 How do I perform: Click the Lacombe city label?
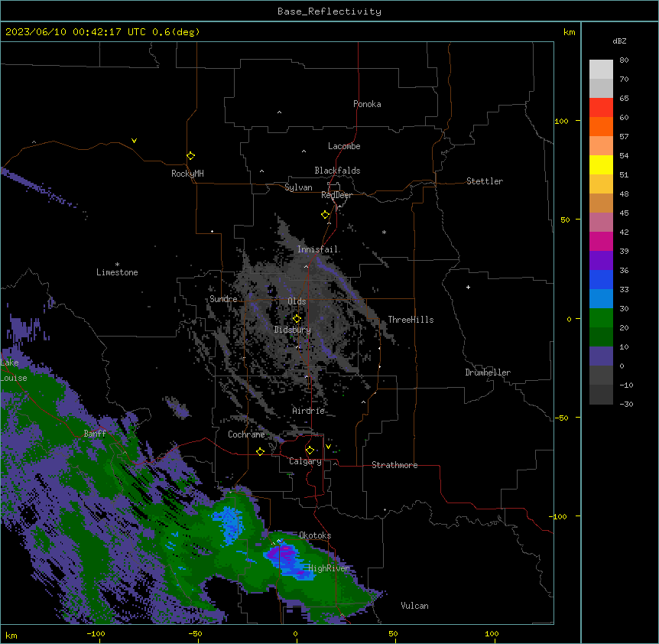tap(344, 146)
